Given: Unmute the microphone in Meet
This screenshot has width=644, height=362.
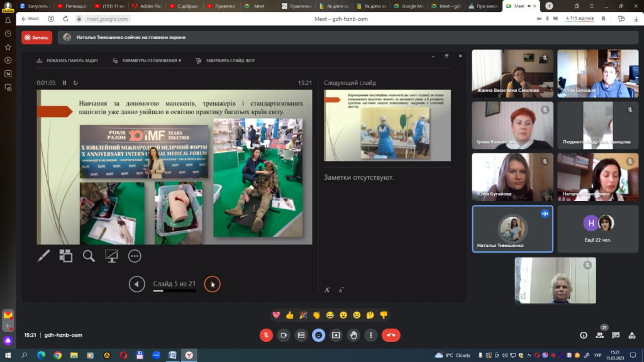Looking at the screenshot, I should point(266,336).
